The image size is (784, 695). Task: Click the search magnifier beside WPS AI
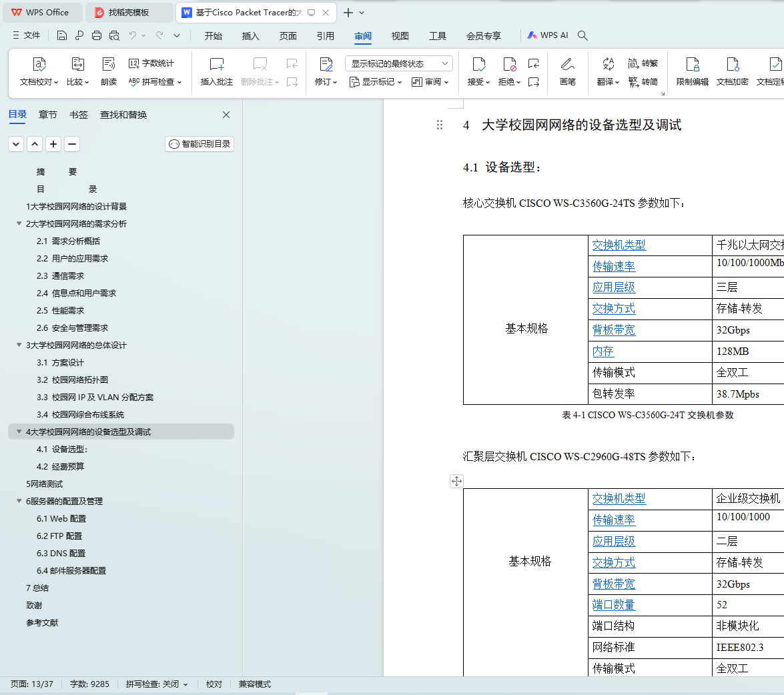(582, 35)
